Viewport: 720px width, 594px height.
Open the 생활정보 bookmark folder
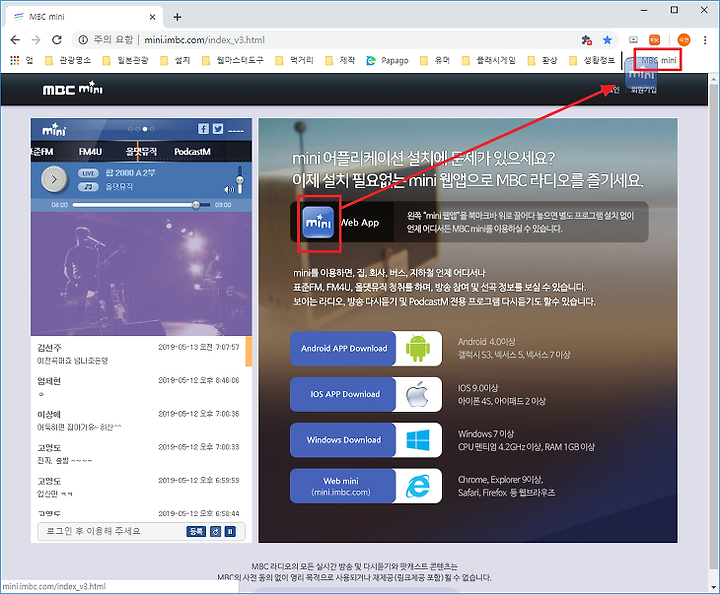592,60
